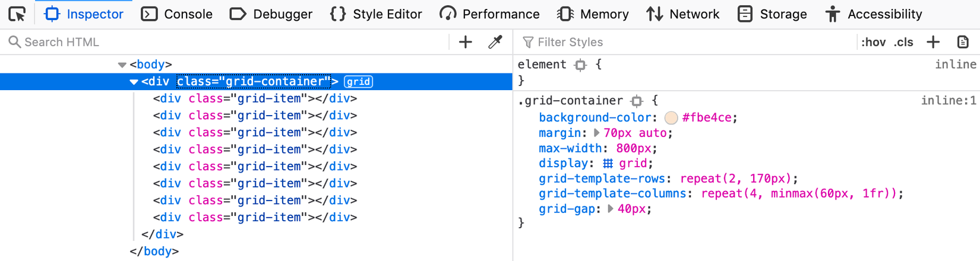Switch to the Console tab
Screen dimensions: 980x261
pos(177,14)
